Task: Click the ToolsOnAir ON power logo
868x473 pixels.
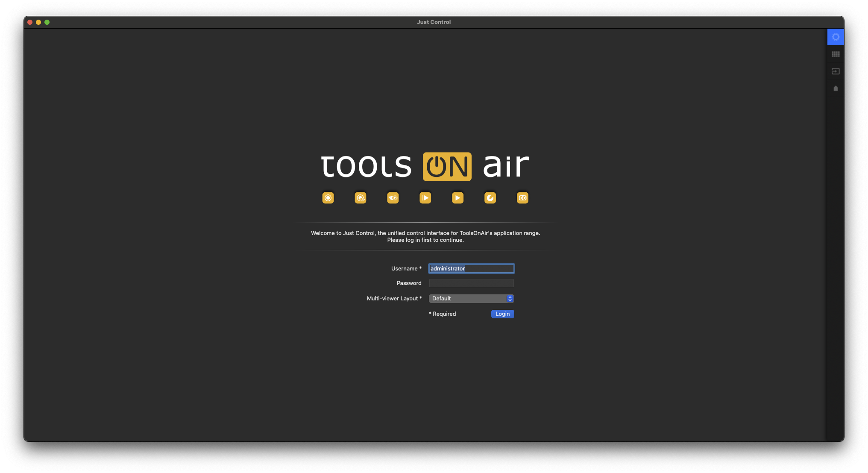Action: (447, 167)
